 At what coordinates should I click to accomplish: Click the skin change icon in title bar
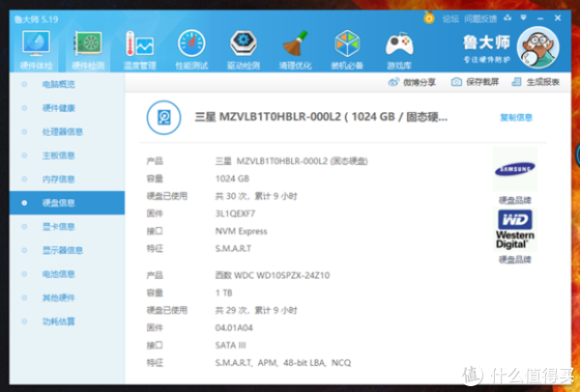507,17
